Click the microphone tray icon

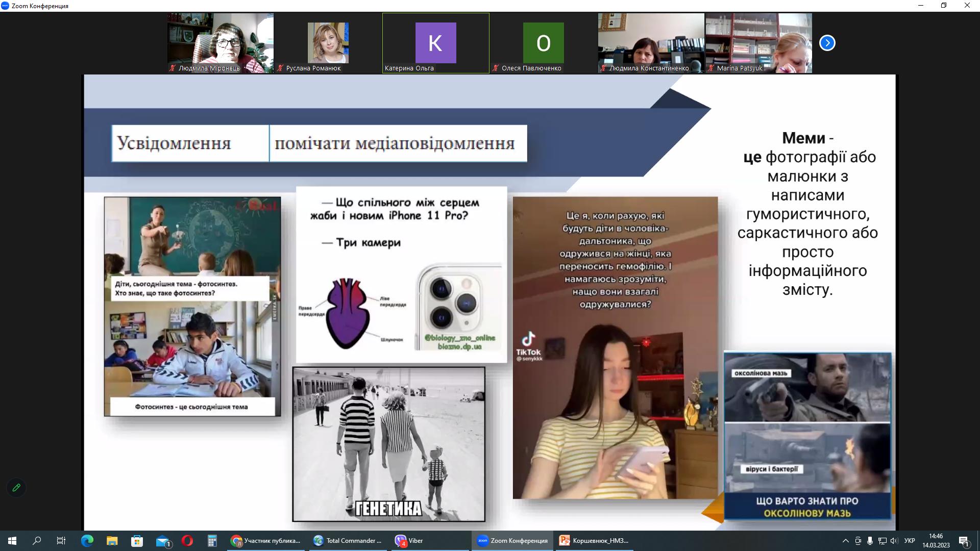(x=870, y=540)
